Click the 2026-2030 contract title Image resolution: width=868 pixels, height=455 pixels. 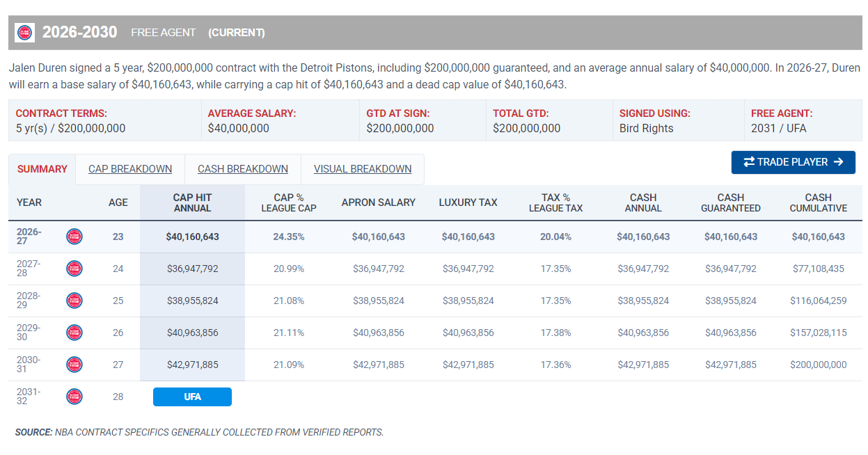80,33
